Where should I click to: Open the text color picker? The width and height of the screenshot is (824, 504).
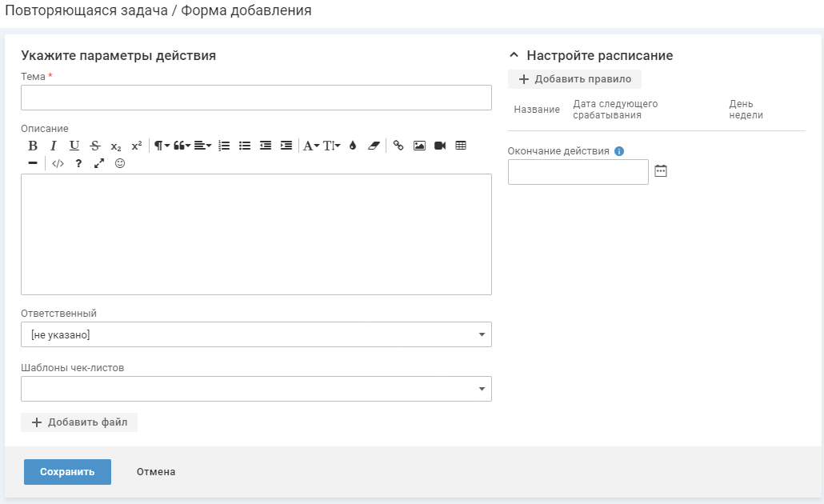pyautogui.click(x=352, y=146)
